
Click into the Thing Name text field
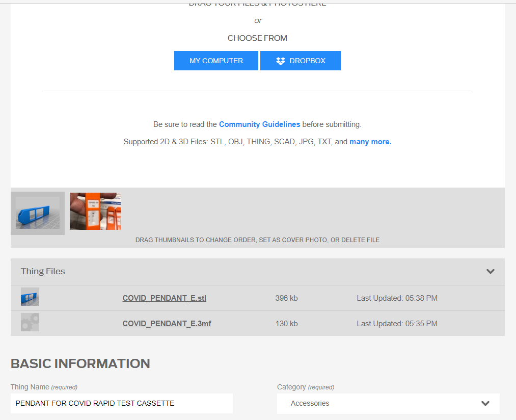pyautogui.click(x=121, y=403)
